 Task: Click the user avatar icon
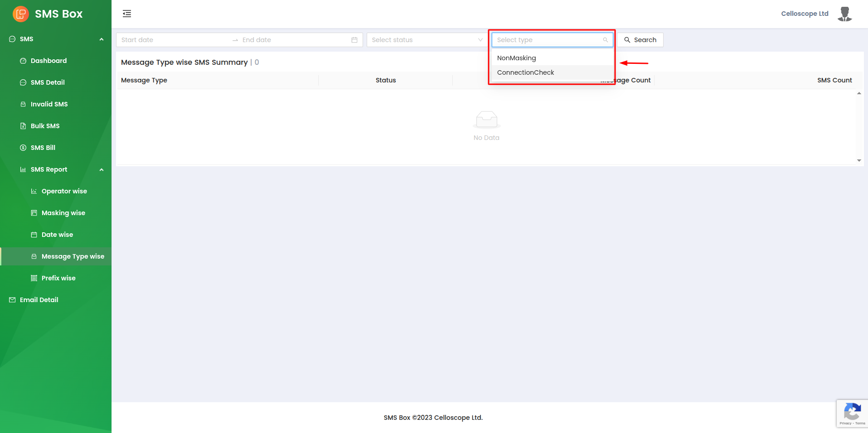click(x=844, y=14)
